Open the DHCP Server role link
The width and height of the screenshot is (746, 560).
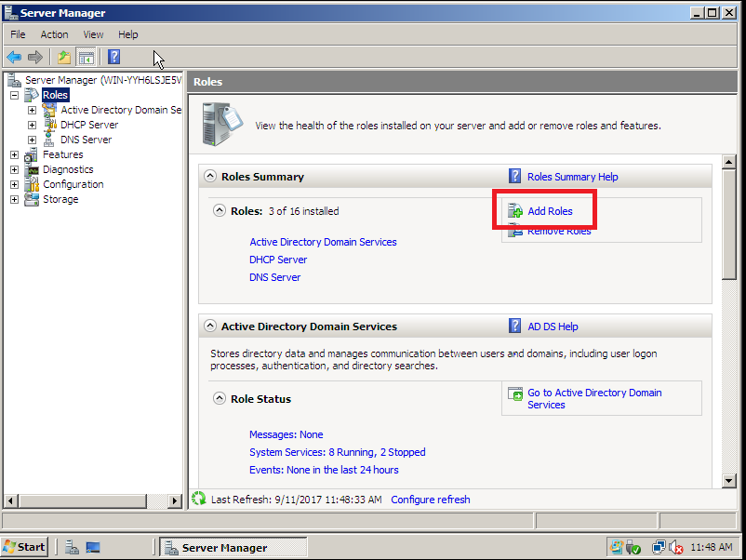[x=278, y=260]
